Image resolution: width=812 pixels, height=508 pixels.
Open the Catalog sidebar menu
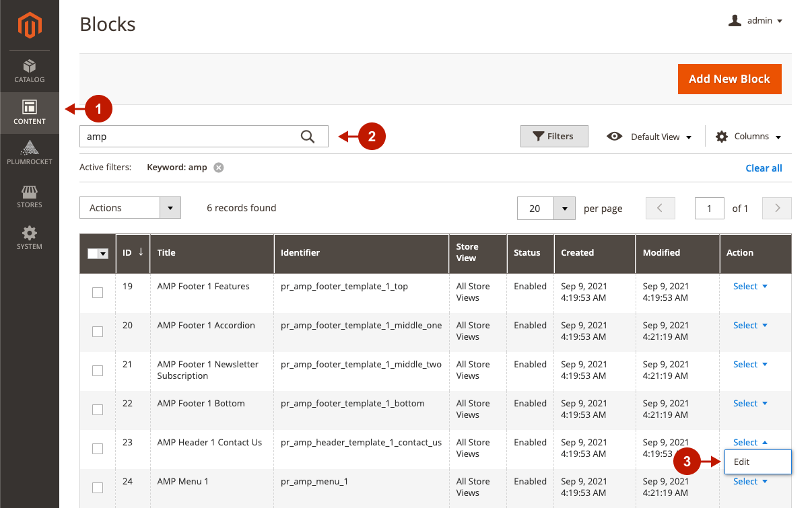(30, 71)
